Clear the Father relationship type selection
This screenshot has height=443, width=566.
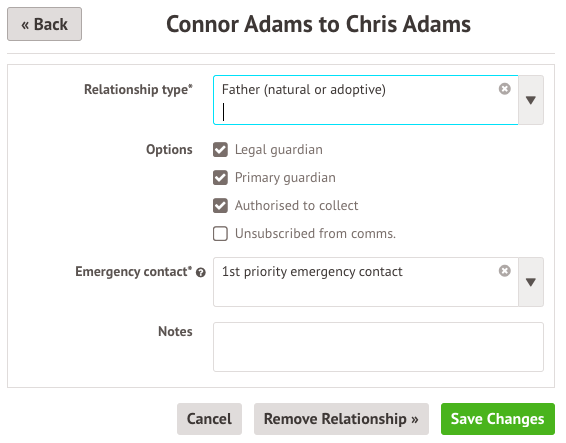coord(504,89)
